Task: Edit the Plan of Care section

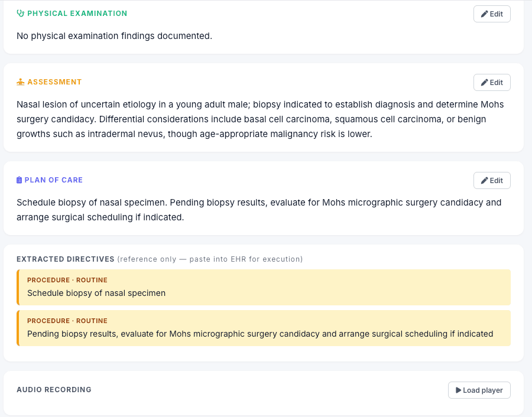Action: click(492, 180)
